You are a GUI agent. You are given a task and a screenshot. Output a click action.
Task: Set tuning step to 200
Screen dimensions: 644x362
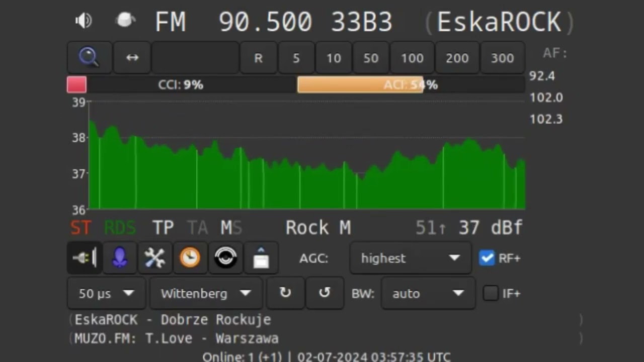tap(457, 58)
